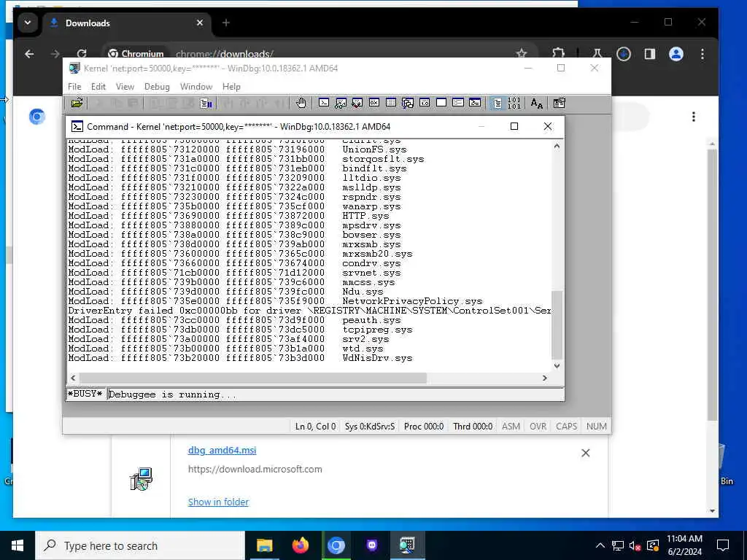Click the Options toolbar icon in WinDbg

(560, 103)
